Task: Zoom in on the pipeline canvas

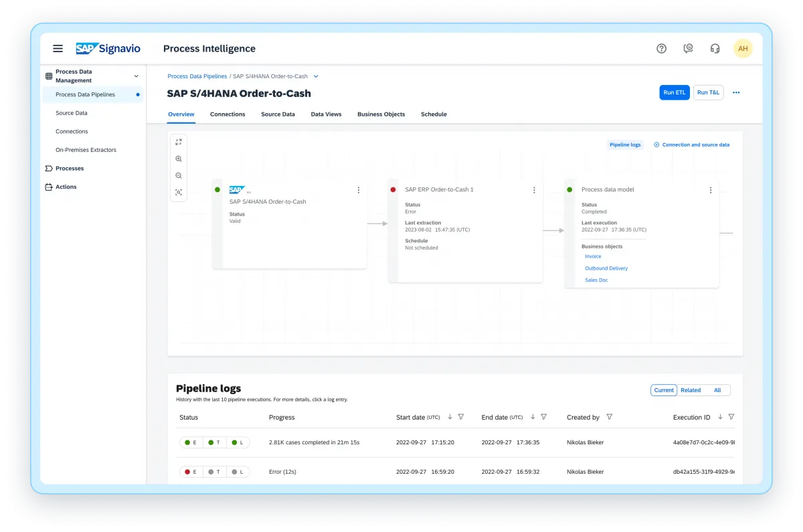Action: tap(179, 159)
